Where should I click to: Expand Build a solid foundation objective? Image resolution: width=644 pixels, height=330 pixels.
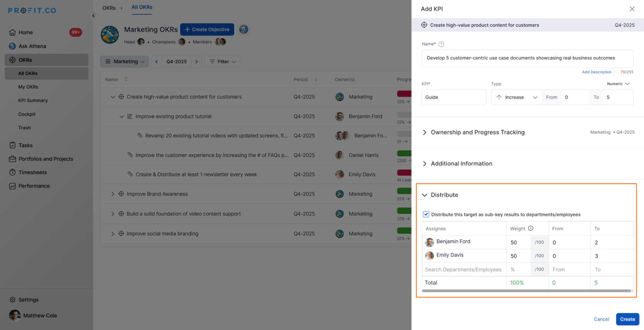click(113, 214)
